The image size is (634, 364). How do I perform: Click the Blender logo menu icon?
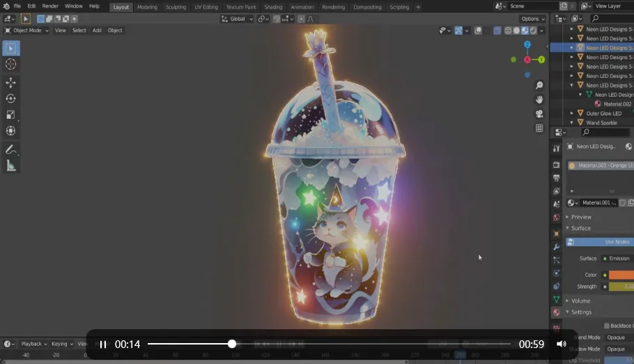pyautogui.click(x=6, y=6)
